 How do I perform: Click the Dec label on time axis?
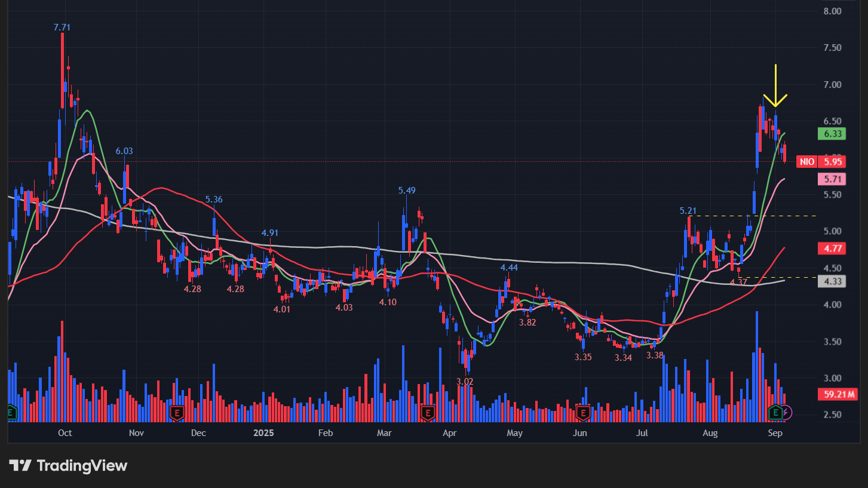pyautogui.click(x=198, y=432)
